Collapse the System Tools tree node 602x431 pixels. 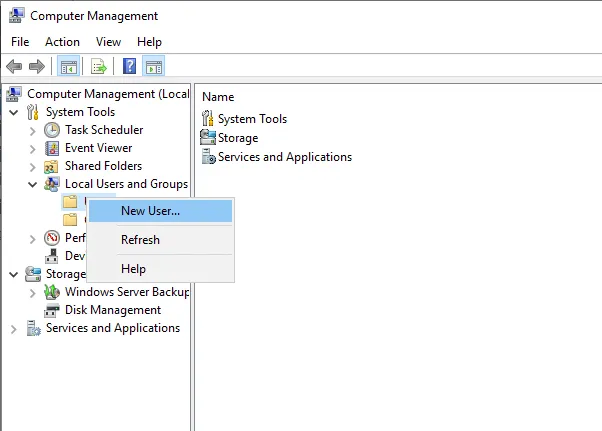[13, 112]
